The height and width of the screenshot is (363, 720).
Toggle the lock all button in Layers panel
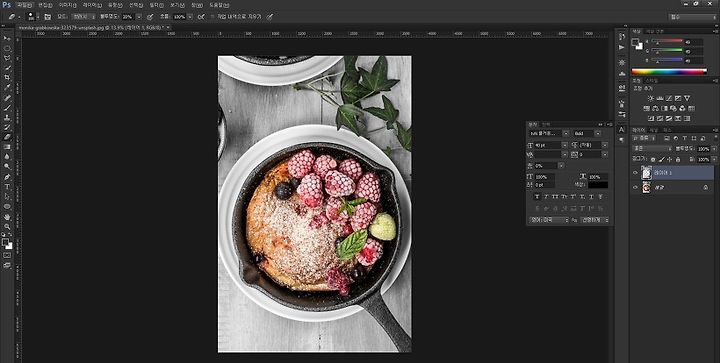point(678,159)
